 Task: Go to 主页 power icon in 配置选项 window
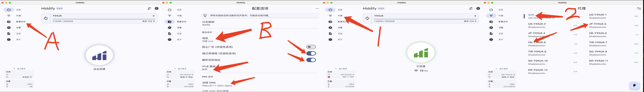(x=170, y=10)
